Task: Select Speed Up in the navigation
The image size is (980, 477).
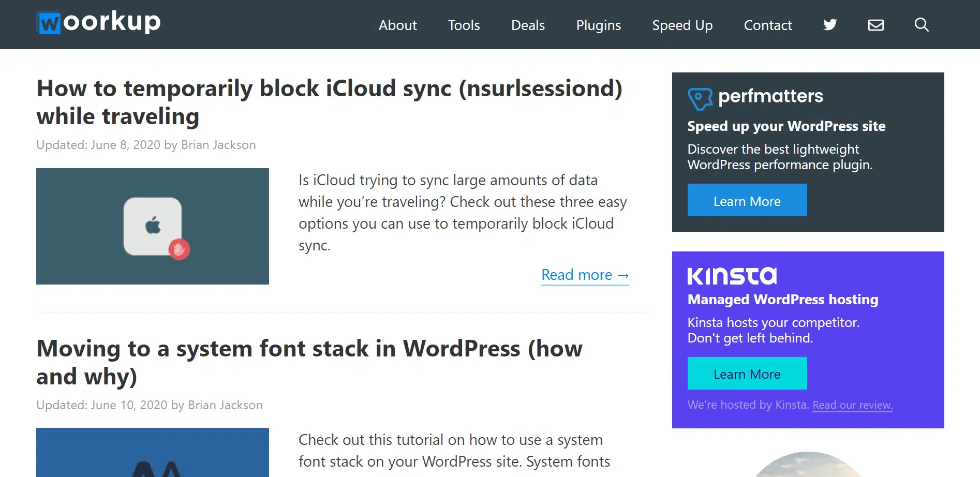Action: 682,25
